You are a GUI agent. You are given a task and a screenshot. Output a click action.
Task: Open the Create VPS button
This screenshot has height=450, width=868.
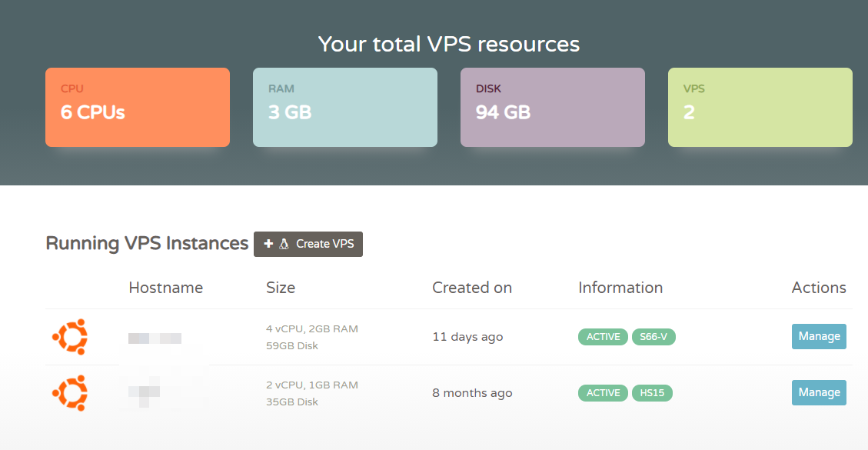pos(308,244)
